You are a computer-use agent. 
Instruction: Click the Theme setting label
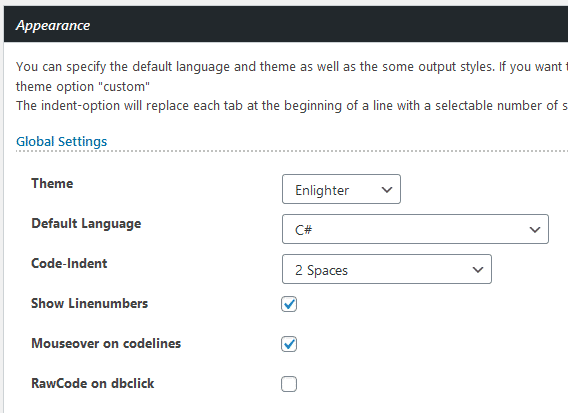(x=52, y=183)
